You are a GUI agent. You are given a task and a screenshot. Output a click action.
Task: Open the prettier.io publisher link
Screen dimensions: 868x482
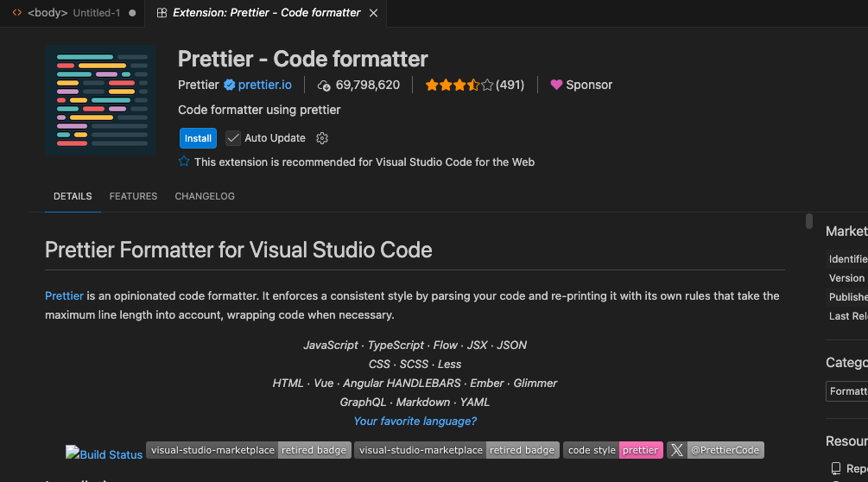click(x=264, y=85)
